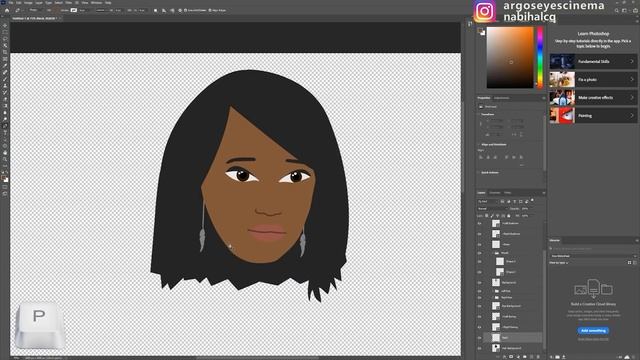The height and width of the screenshot is (360, 640).
Task: Select the Zoom tool
Action: [x=5, y=159]
